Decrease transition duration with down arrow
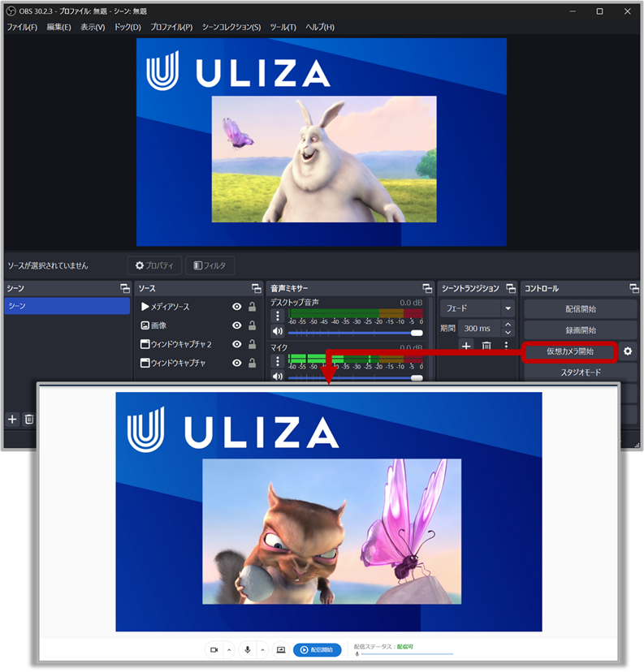644x672 pixels. coord(508,333)
